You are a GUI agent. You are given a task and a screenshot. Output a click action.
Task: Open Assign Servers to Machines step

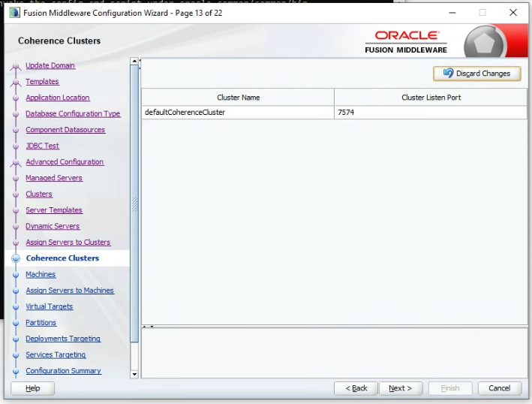[70, 291]
